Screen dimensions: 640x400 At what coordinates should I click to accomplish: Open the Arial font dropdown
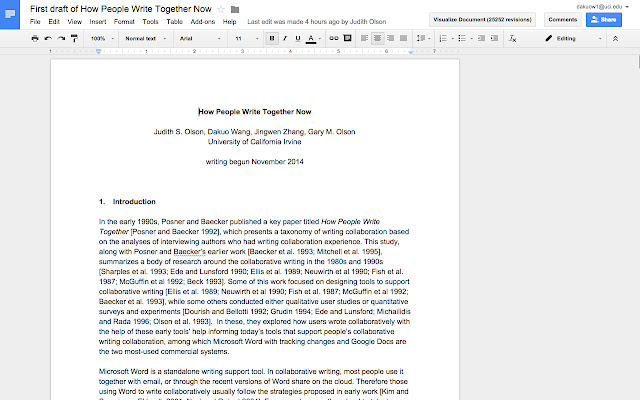(x=200, y=38)
